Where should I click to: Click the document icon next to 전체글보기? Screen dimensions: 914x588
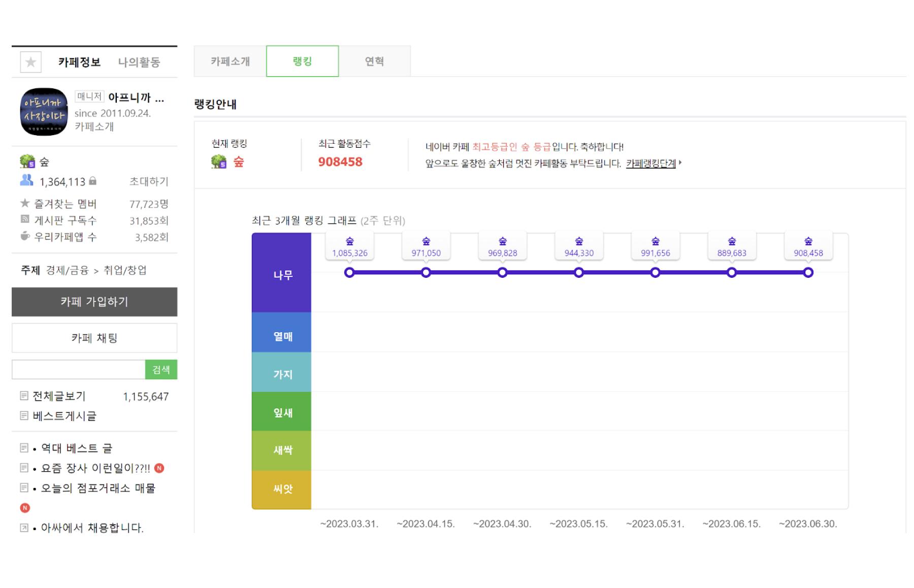pos(24,396)
